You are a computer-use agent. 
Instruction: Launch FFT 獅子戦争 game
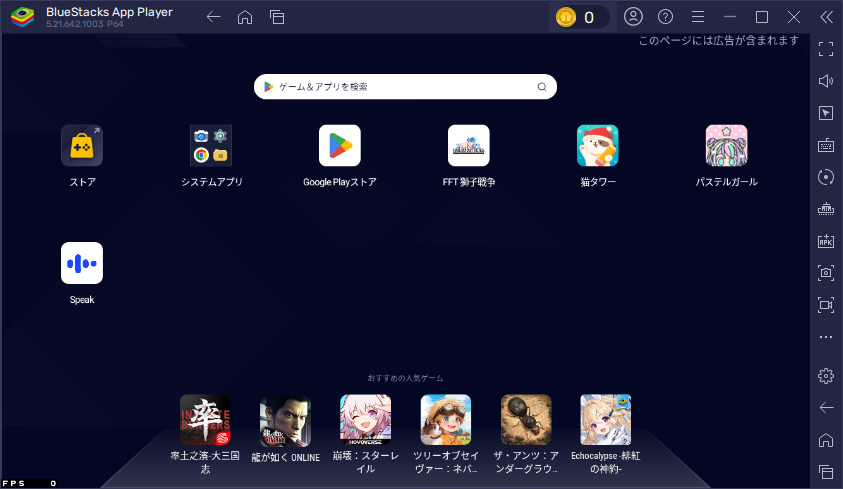click(469, 146)
